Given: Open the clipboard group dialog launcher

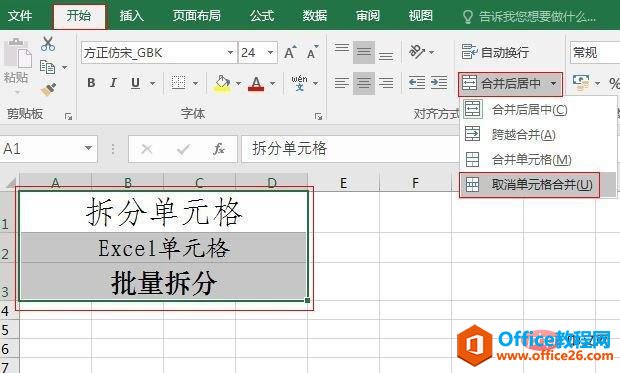Looking at the screenshot, I should point(68,116).
